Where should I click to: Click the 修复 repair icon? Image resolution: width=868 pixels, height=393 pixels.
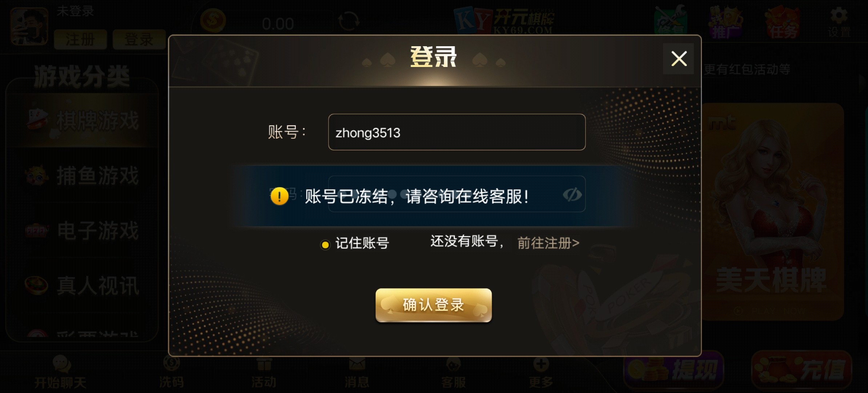click(671, 21)
